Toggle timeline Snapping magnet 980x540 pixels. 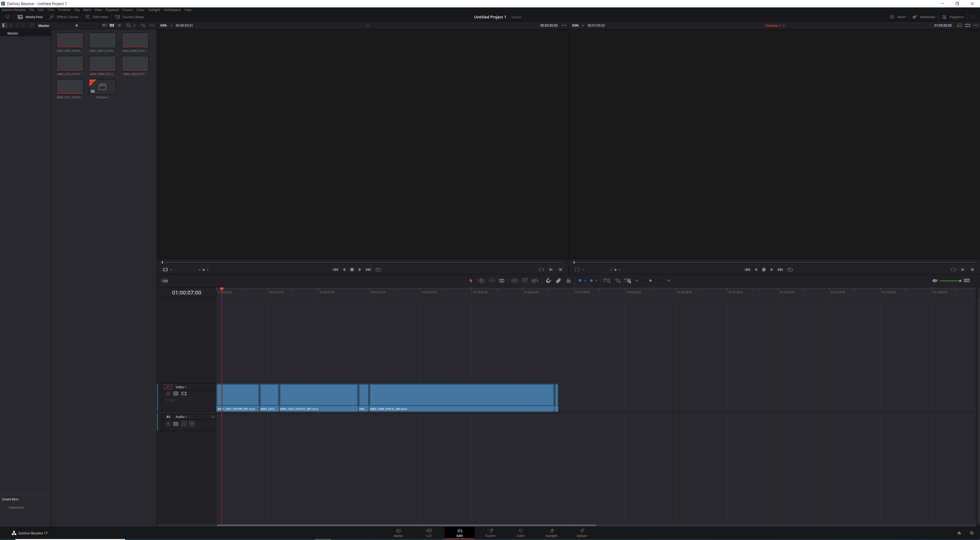pos(548,281)
